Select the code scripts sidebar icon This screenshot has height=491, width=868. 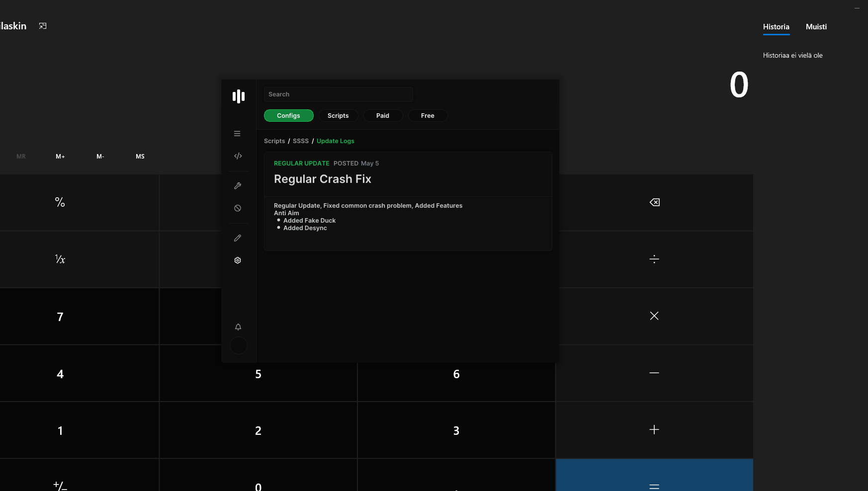point(238,156)
